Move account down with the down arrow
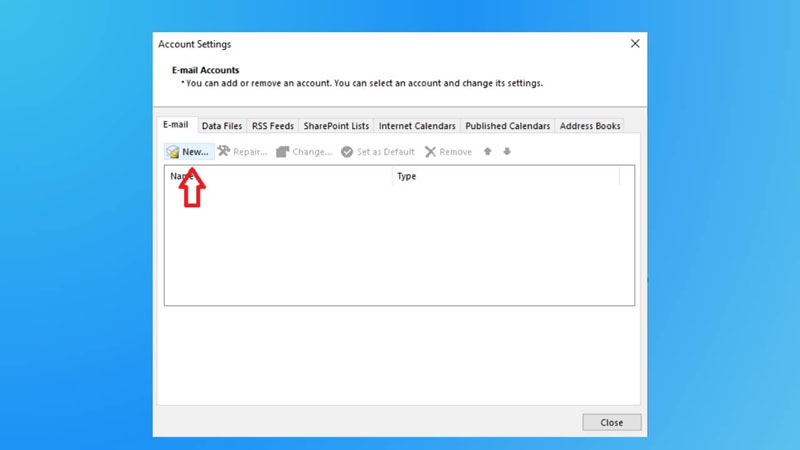Viewport: 800px width, 450px height. click(x=507, y=152)
